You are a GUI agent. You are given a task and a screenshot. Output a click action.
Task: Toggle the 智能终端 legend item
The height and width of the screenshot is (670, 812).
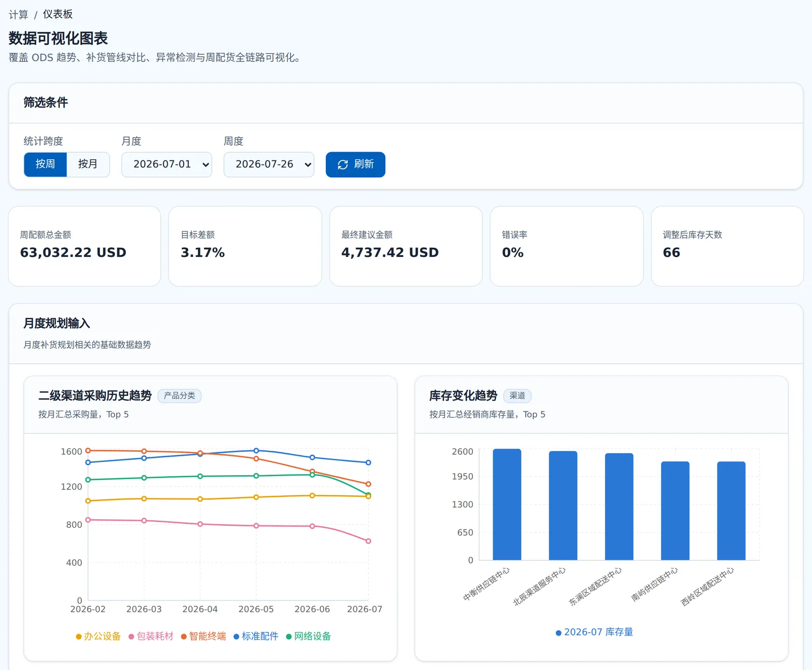[204, 636]
